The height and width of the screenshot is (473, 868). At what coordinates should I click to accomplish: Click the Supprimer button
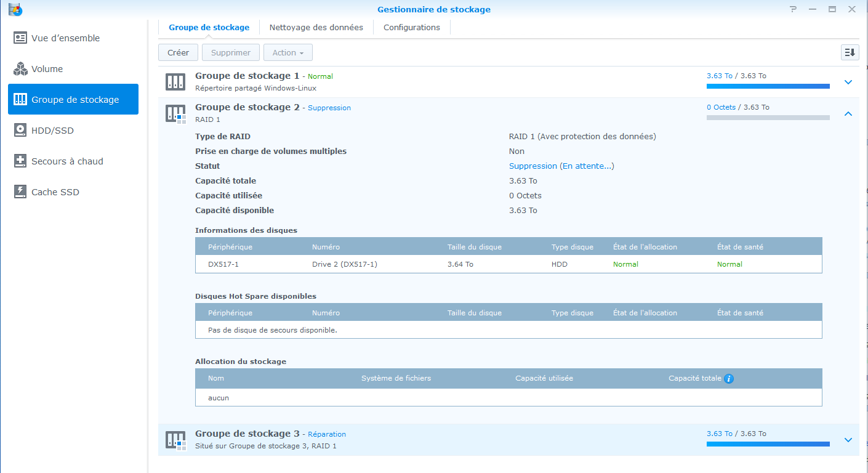click(x=230, y=52)
